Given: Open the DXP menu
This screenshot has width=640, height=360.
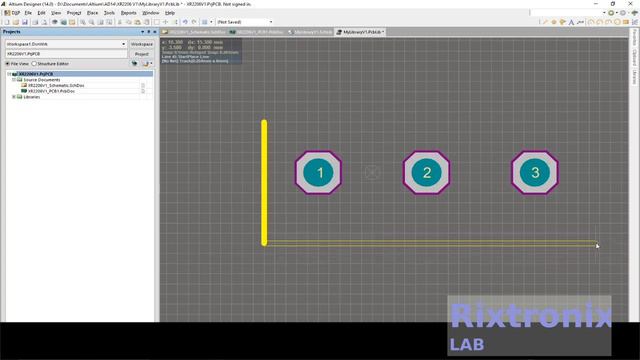Looking at the screenshot, I should click(x=12, y=13).
